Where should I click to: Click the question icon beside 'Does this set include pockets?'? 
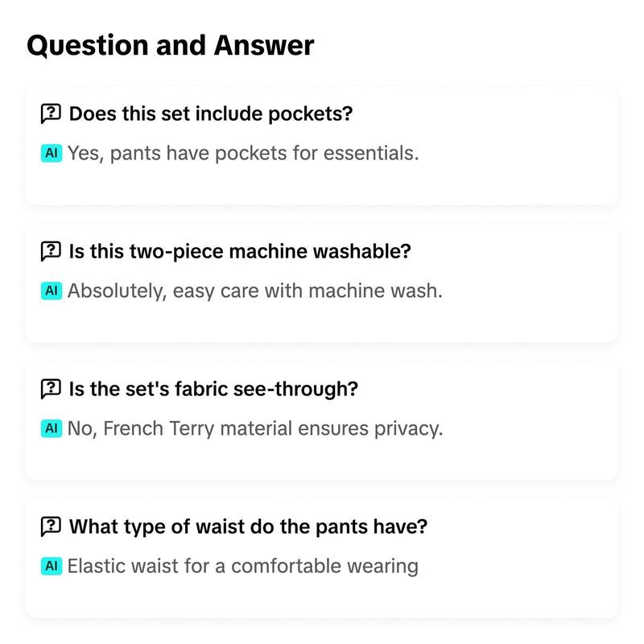(51, 114)
